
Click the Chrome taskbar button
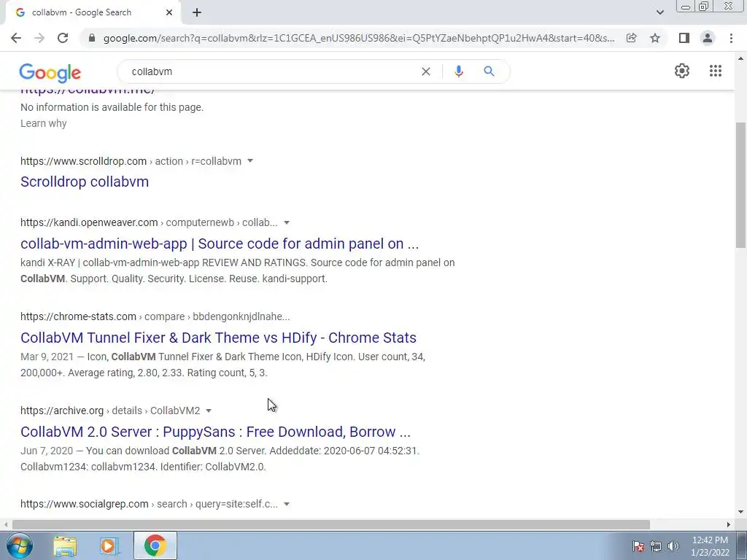tap(155, 545)
